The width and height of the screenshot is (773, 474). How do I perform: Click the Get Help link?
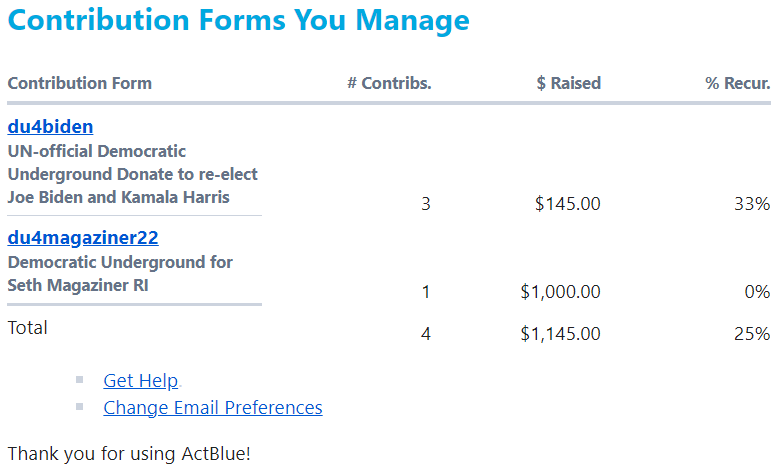coord(141,381)
